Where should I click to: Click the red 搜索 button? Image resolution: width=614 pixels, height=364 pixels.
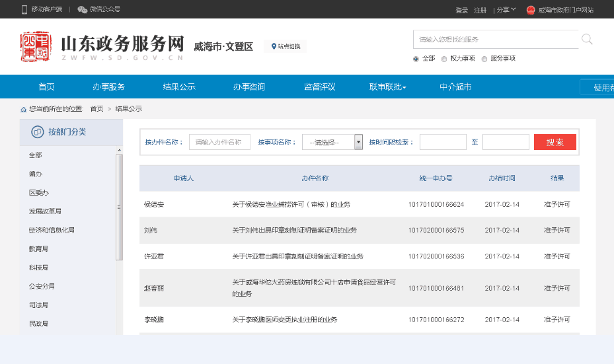pyautogui.click(x=555, y=142)
